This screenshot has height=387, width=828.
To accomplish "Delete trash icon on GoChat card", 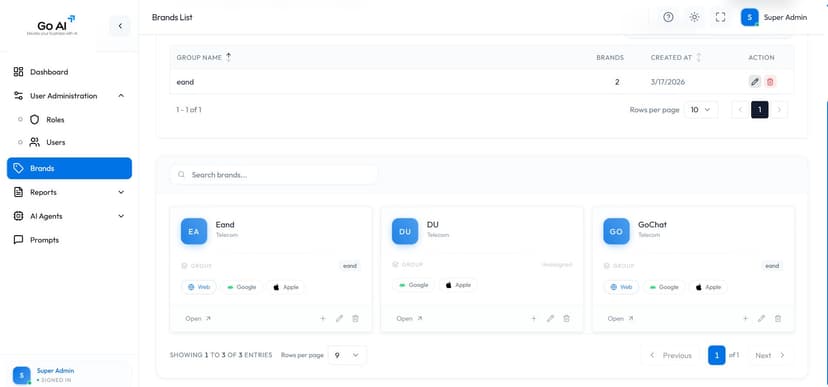I will 778,318.
